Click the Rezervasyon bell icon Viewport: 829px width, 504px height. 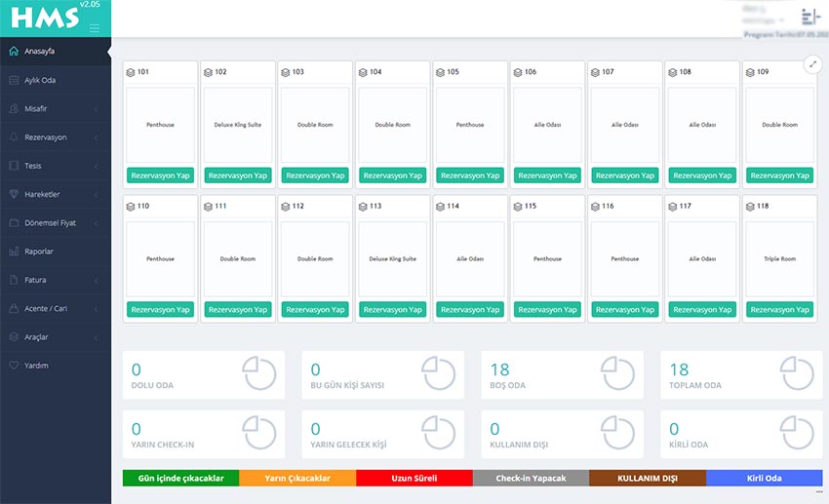[x=14, y=137]
